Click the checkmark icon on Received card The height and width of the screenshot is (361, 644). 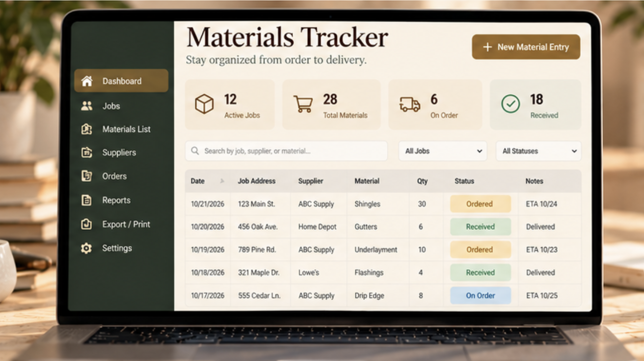(510, 104)
